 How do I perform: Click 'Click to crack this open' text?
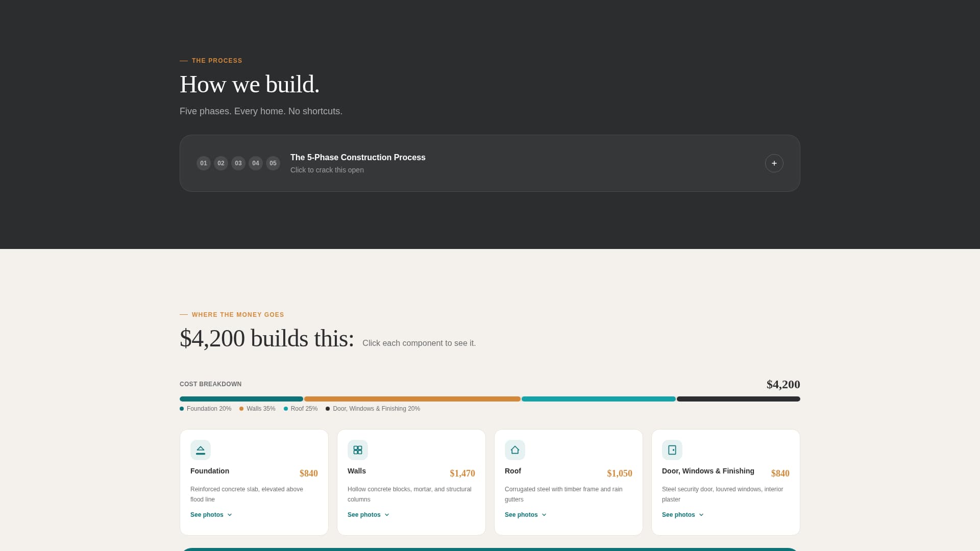327,170
